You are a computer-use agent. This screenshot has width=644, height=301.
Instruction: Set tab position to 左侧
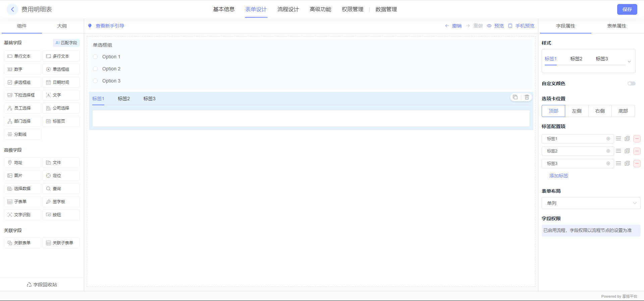[577, 111]
